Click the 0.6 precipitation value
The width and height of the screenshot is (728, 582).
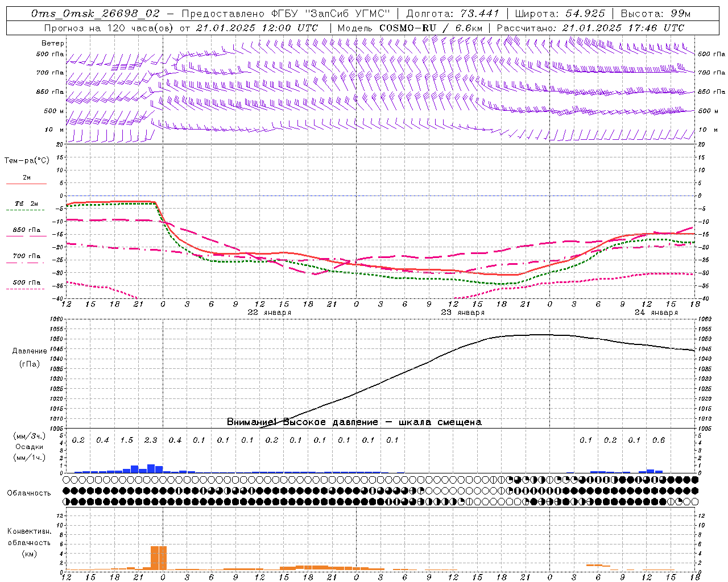659,440
